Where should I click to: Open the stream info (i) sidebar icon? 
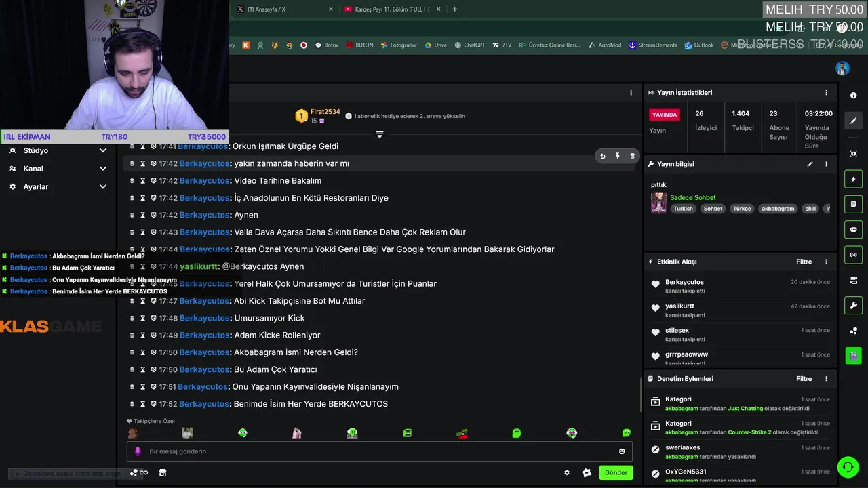point(854,96)
